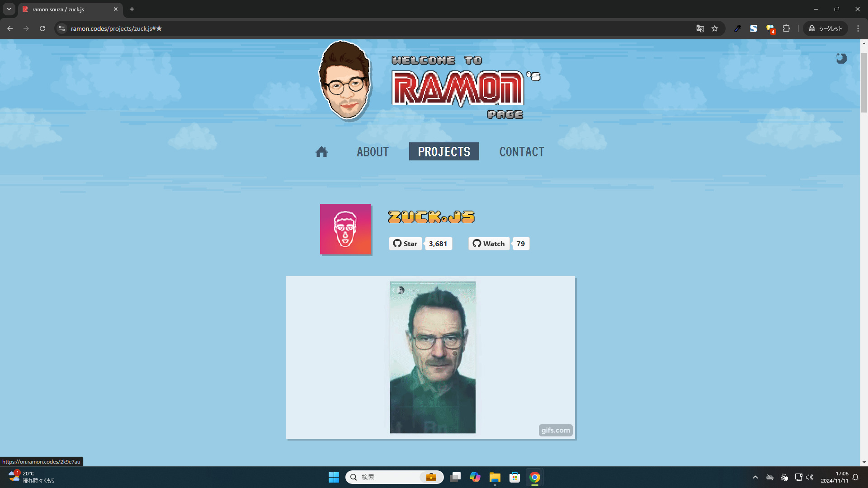This screenshot has height=488, width=868.
Task: Click the home icon in navigation
Action: 321,152
